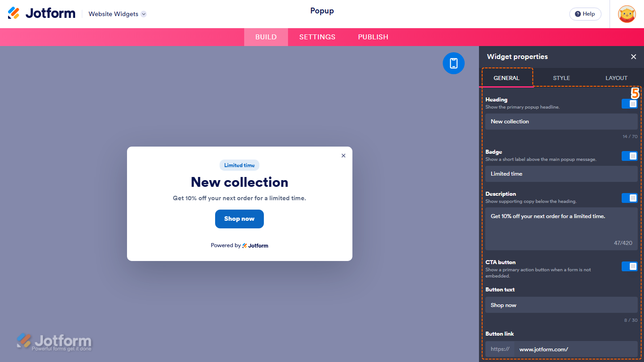Toggle mobile preview with the phone icon
Viewport: 644px width, 362px height.
[453, 63]
